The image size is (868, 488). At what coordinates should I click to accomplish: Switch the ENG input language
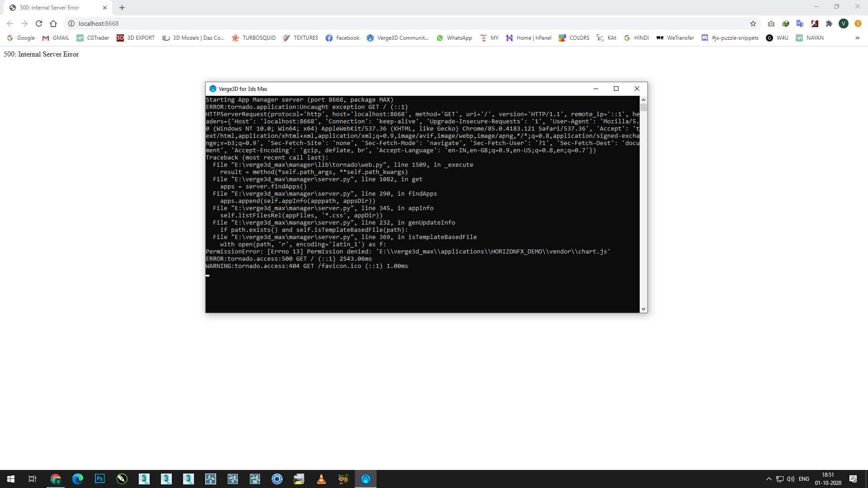click(804, 479)
